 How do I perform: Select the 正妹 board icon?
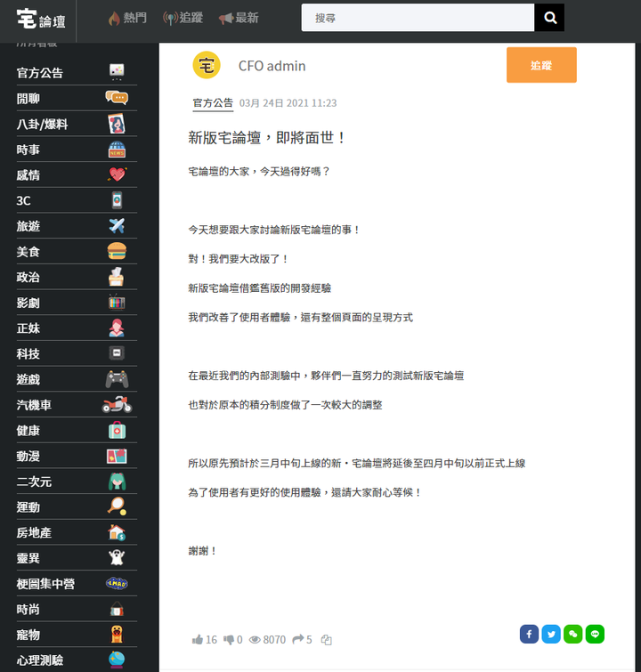117,328
